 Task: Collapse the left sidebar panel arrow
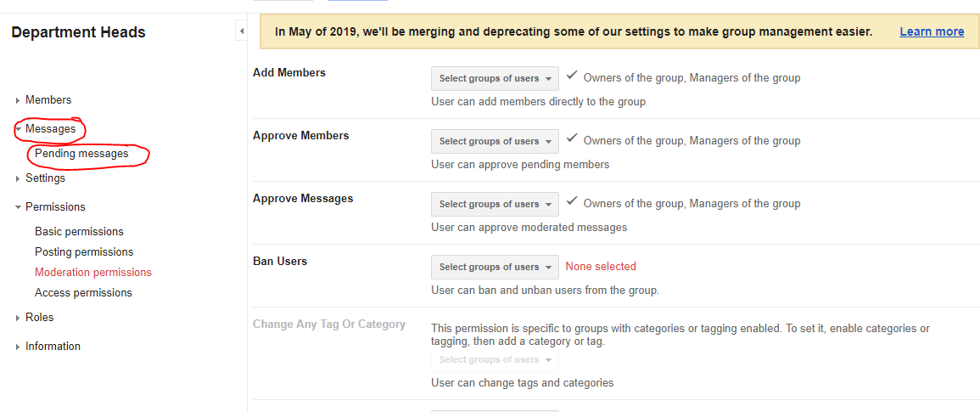point(241,31)
